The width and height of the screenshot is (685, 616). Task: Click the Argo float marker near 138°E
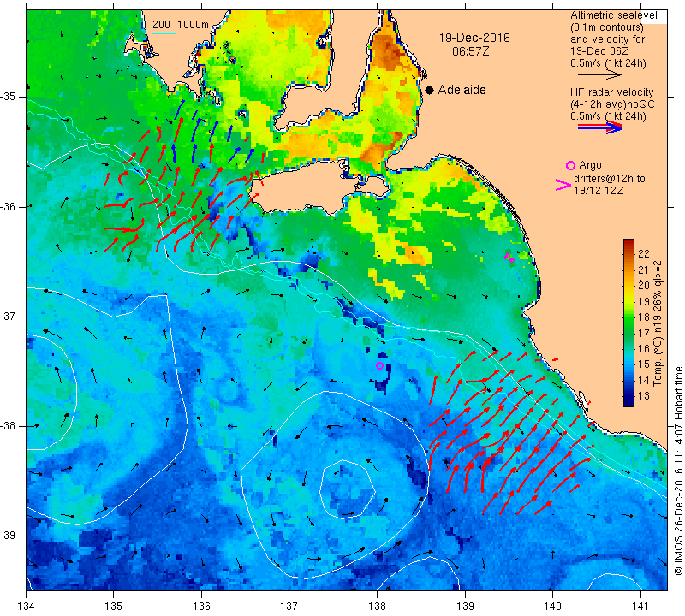379,366
